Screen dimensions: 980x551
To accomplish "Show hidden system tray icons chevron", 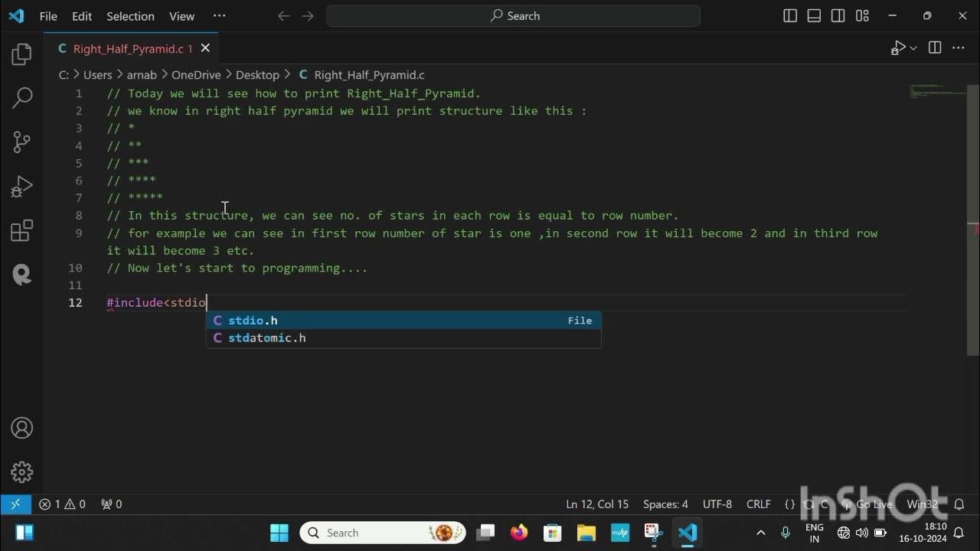I will point(761,533).
